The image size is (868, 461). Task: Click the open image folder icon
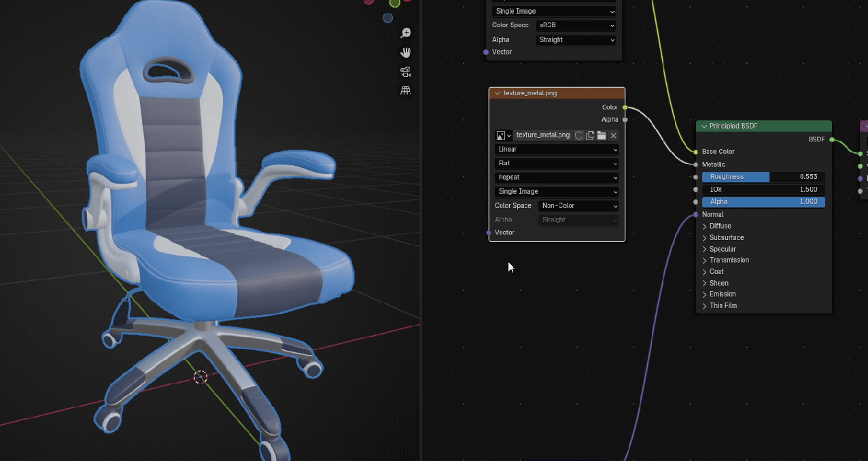coord(602,135)
